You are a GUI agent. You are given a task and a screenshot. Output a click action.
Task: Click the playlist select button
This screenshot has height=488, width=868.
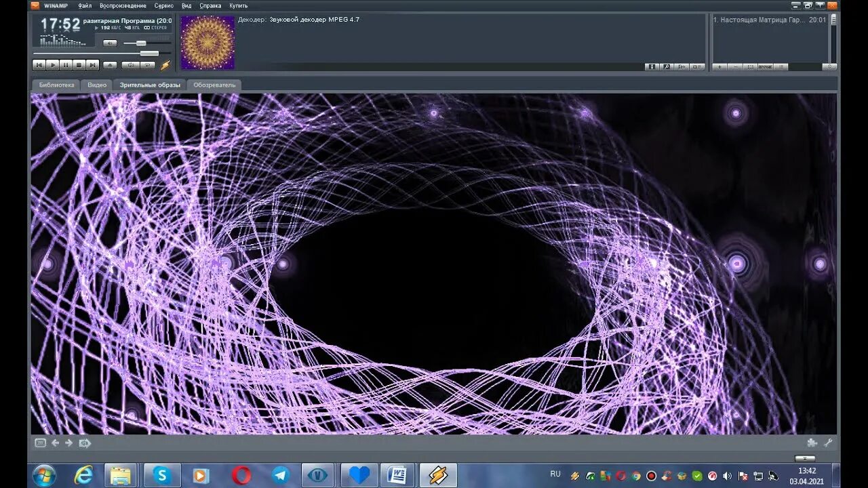750,66
